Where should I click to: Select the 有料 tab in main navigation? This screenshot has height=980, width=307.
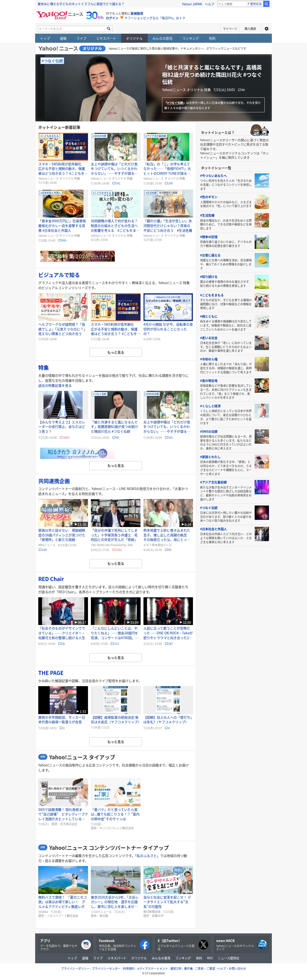click(x=212, y=38)
